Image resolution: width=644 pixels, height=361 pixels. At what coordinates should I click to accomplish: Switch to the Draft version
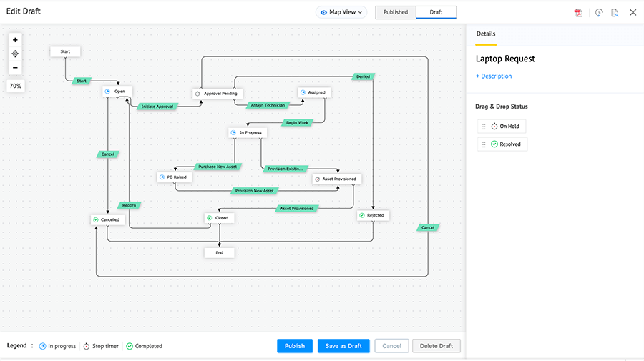[x=436, y=12]
